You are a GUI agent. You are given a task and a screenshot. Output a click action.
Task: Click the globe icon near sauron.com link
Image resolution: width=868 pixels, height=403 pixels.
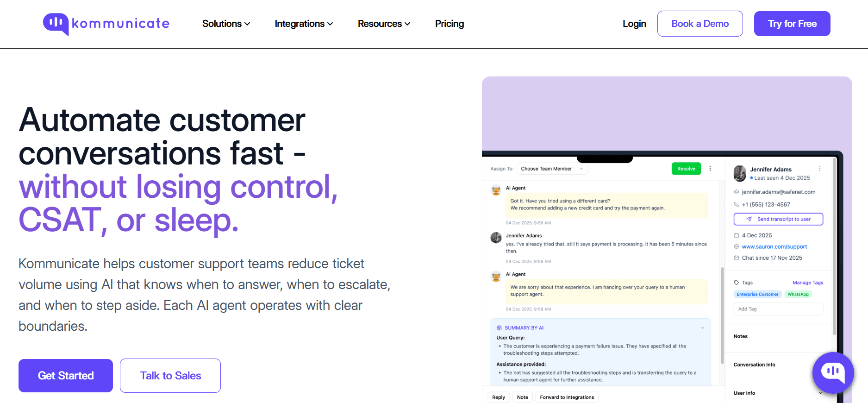pyautogui.click(x=736, y=246)
